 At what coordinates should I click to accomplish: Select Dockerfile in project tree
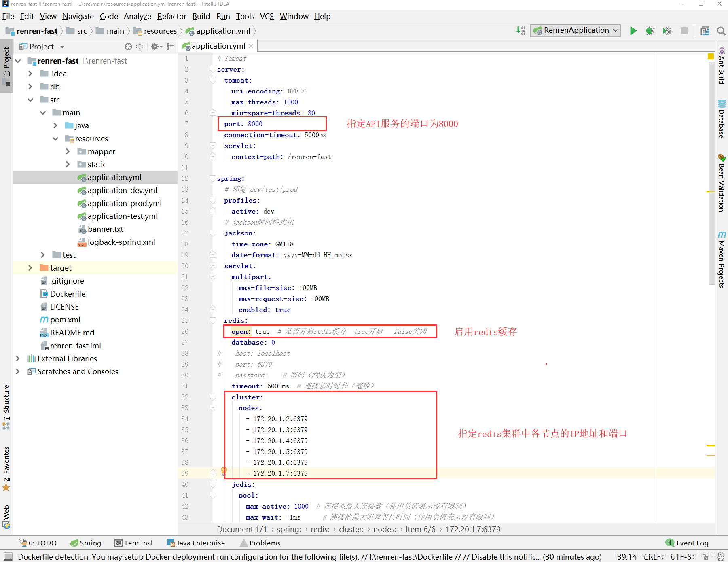[68, 294]
